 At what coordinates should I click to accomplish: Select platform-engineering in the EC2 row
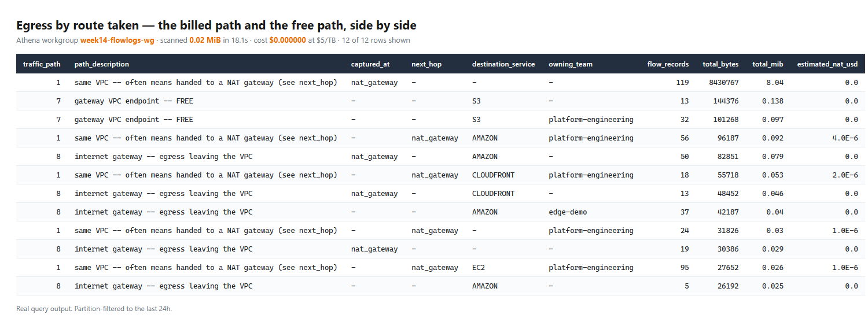[591, 268]
